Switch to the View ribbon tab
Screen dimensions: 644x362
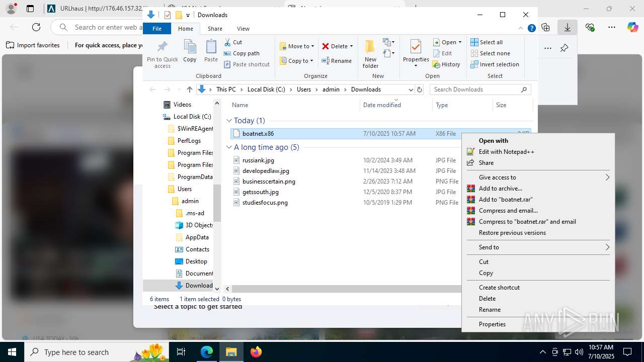click(x=243, y=29)
